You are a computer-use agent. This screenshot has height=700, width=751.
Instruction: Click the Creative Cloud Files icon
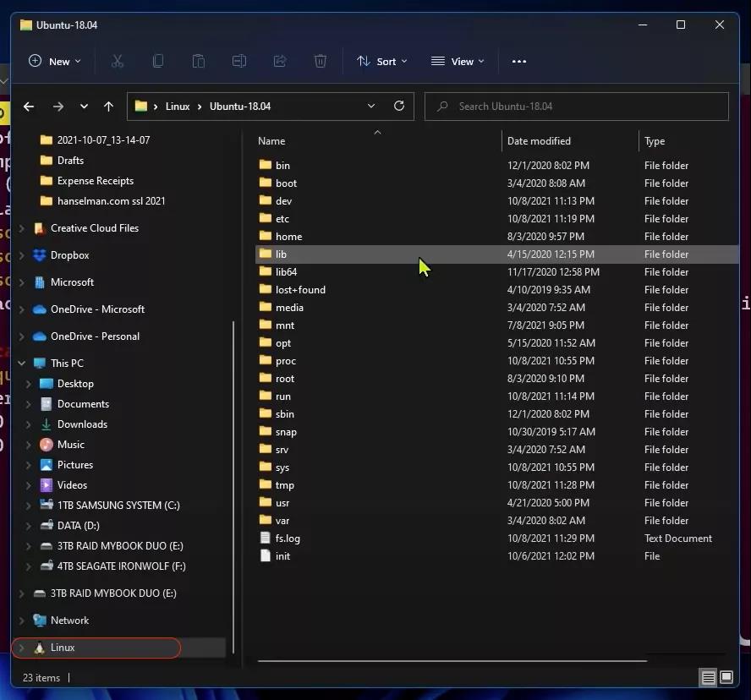pos(39,228)
